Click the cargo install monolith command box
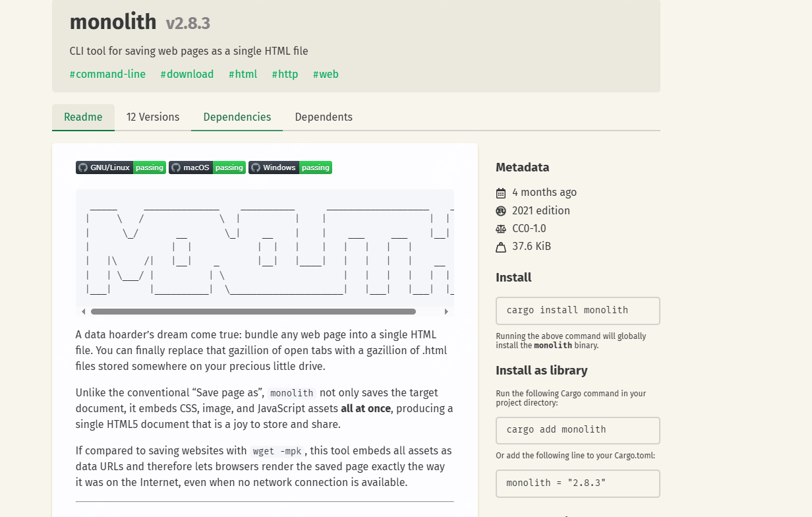This screenshot has width=812, height=517. 577,311
